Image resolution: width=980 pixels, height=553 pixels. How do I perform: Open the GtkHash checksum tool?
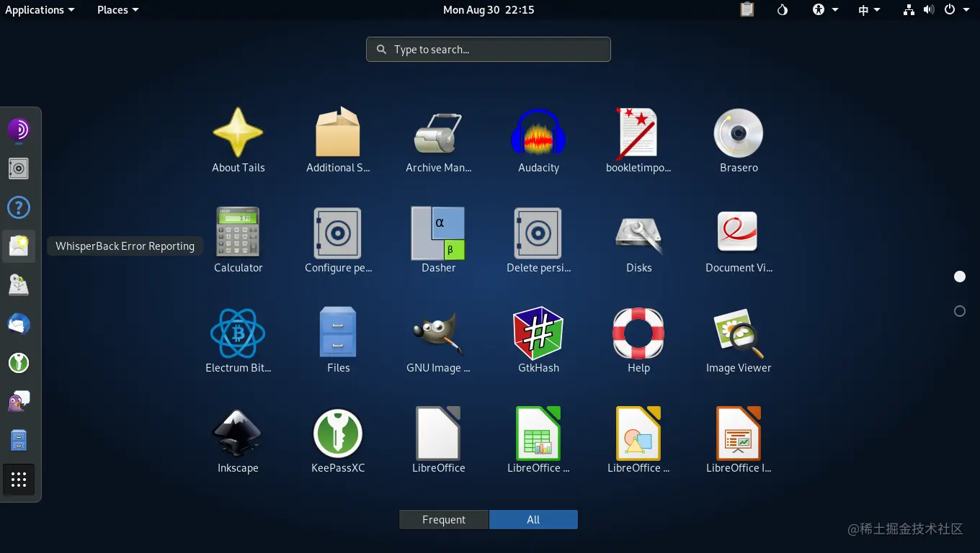tap(538, 331)
